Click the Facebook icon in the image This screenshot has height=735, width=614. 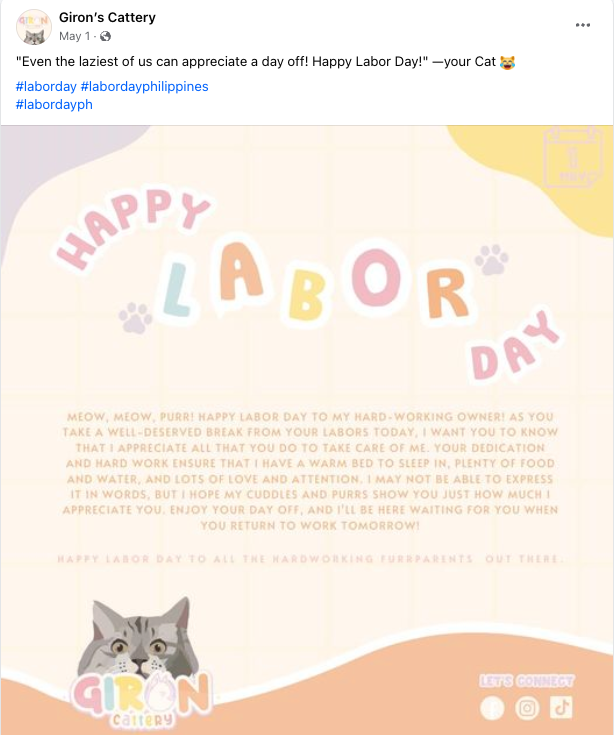[x=492, y=708]
